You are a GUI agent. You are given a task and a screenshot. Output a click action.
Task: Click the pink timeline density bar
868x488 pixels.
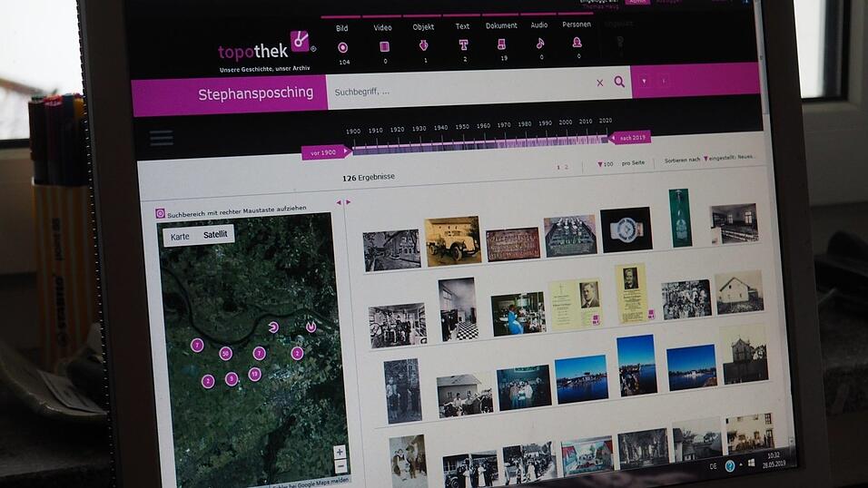click(x=480, y=144)
